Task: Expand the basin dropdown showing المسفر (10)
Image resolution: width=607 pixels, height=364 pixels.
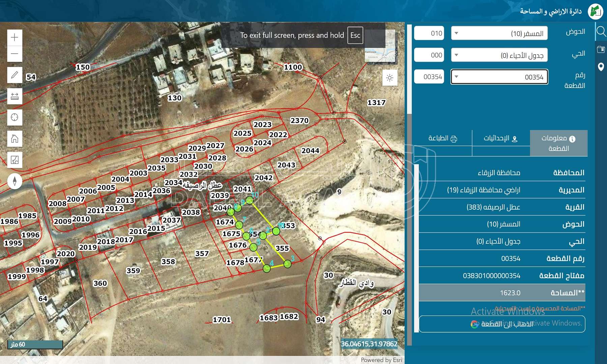Action: point(499,33)
